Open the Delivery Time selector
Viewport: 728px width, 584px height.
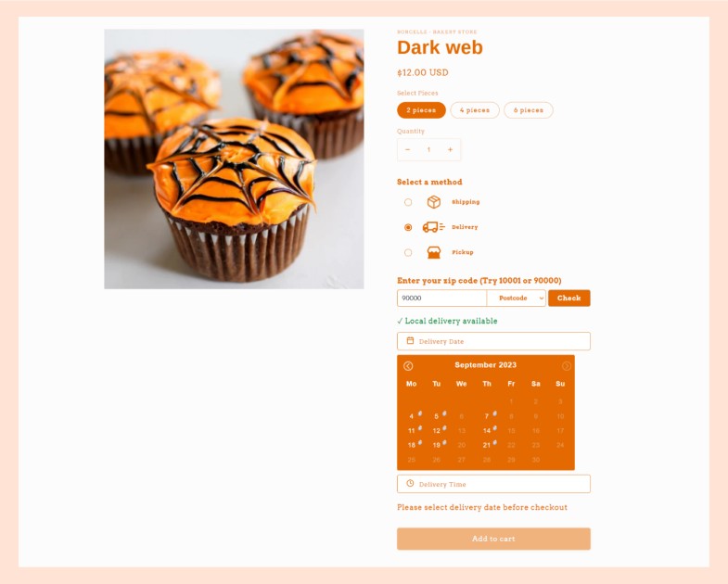[x=493, y=484]
